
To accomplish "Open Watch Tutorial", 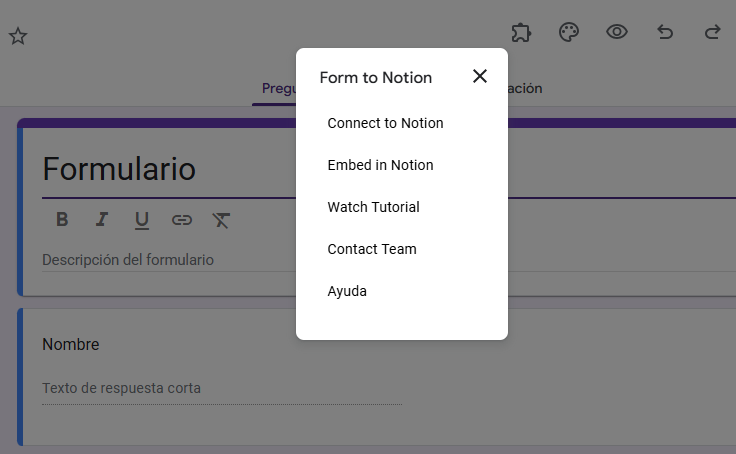I will tap(373, 207).
